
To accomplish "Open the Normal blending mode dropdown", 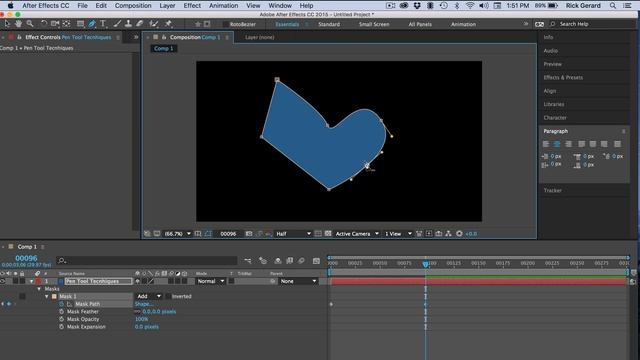I will click(210, 281).
